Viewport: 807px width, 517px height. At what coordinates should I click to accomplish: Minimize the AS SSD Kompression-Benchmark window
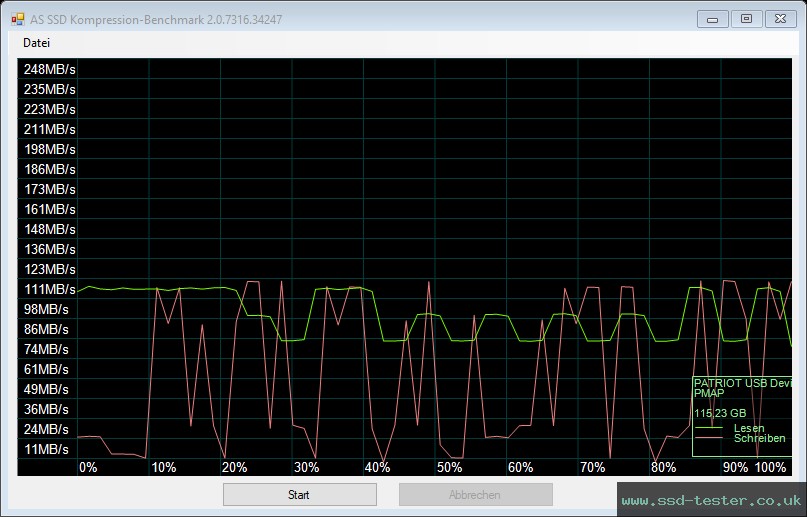pyautogui.click(x=712, y=20)
